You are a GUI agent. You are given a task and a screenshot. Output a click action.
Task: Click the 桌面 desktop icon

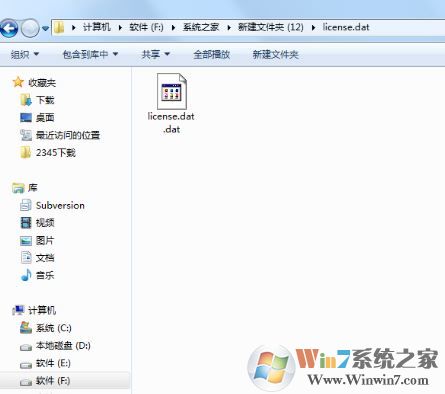(x=26, y=117)
